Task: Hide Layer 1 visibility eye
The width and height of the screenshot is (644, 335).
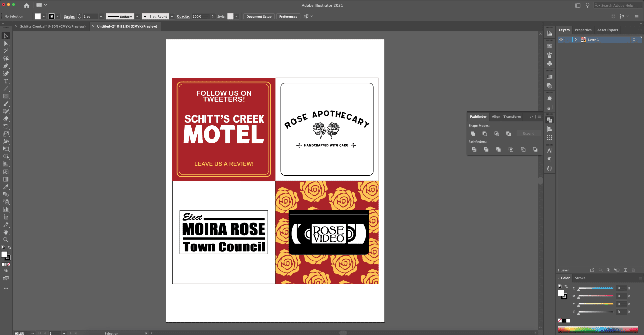Action: point(561,40)
